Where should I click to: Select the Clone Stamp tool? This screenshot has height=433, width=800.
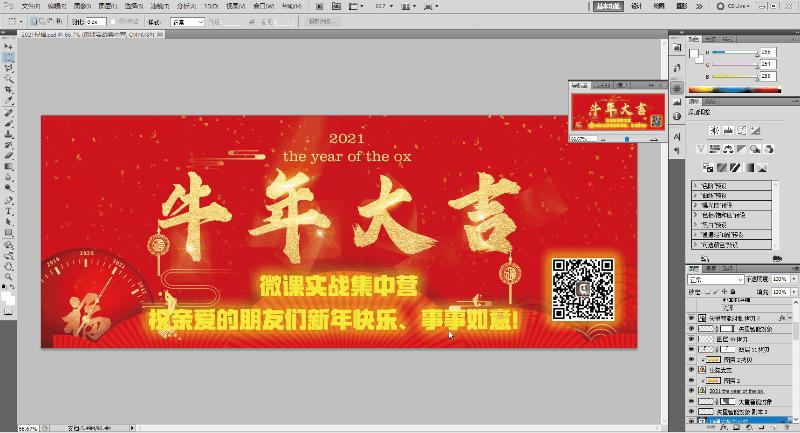coord(8,134)
